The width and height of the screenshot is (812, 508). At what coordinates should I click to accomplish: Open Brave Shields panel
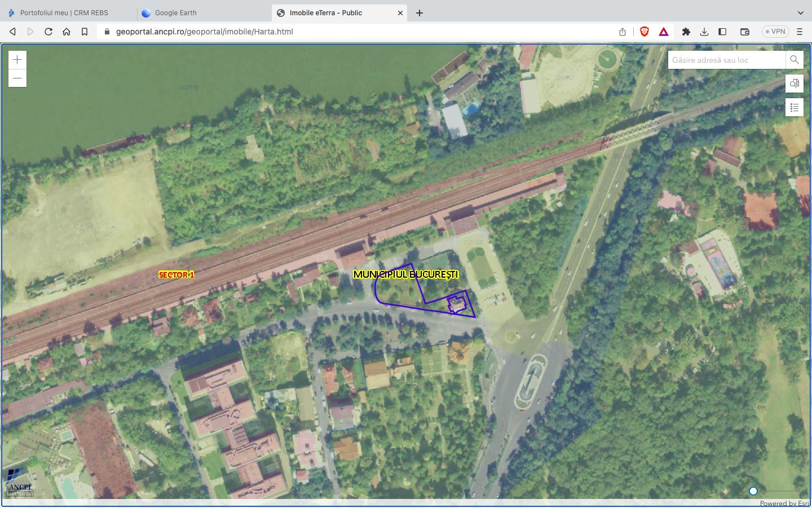[645, 32]
